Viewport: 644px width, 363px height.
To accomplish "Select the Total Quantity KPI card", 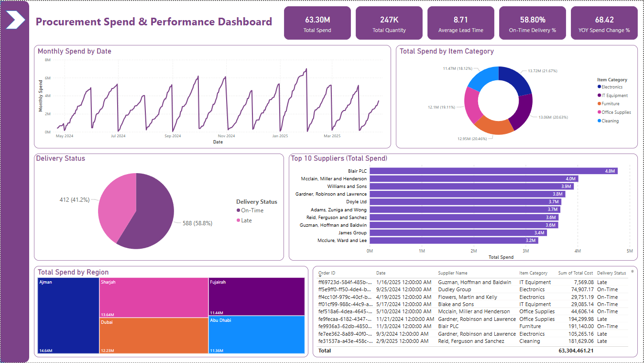I will (389, 22).
